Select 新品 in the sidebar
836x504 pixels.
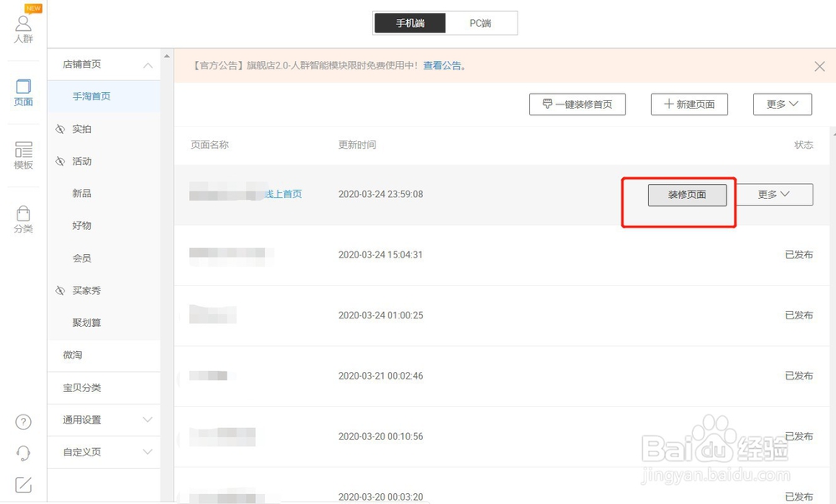(x=82, y=193)
